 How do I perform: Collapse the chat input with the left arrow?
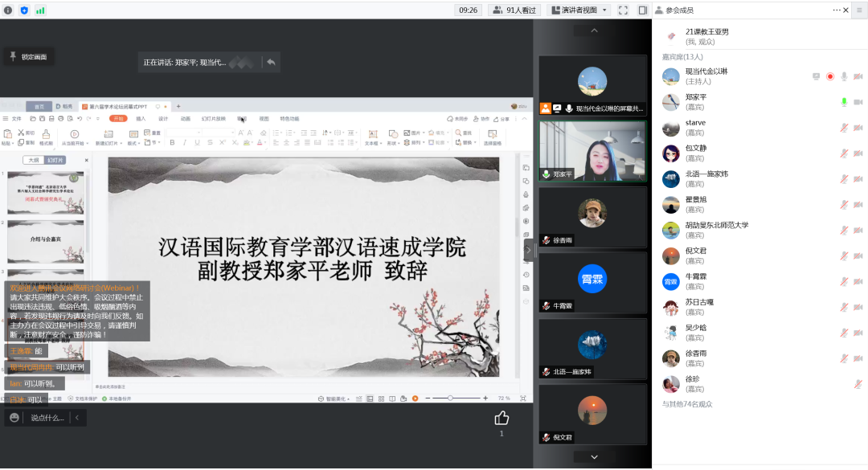tap(77, 418)
